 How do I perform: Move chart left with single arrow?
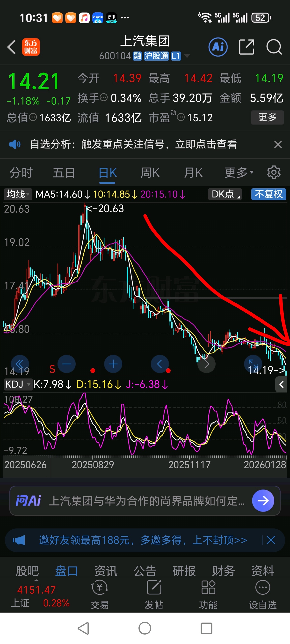(x=160, y=364)
